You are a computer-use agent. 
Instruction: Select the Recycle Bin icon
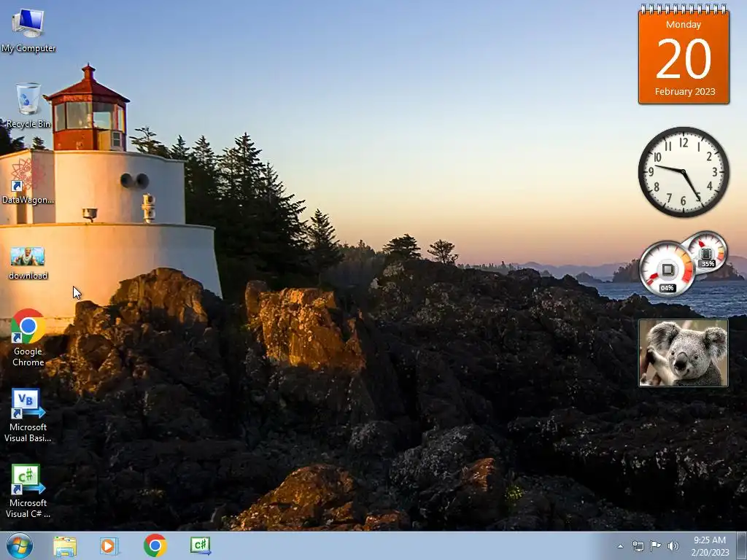[x=28, y=106]
